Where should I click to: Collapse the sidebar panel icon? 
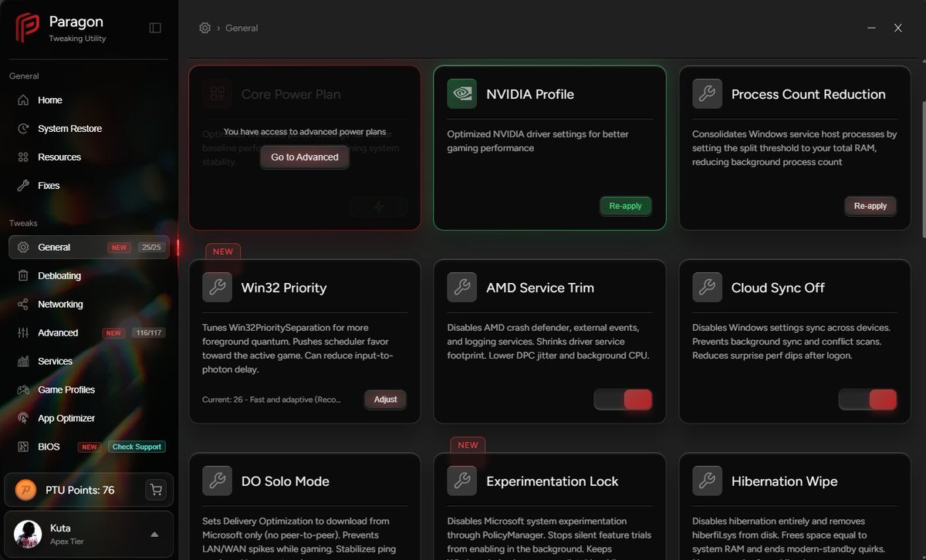(x=155, y=28)
